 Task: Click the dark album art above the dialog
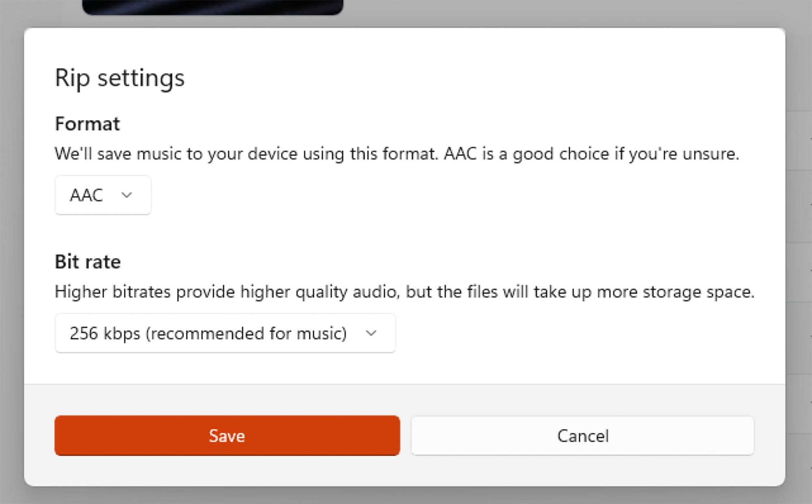click(212, 7)
